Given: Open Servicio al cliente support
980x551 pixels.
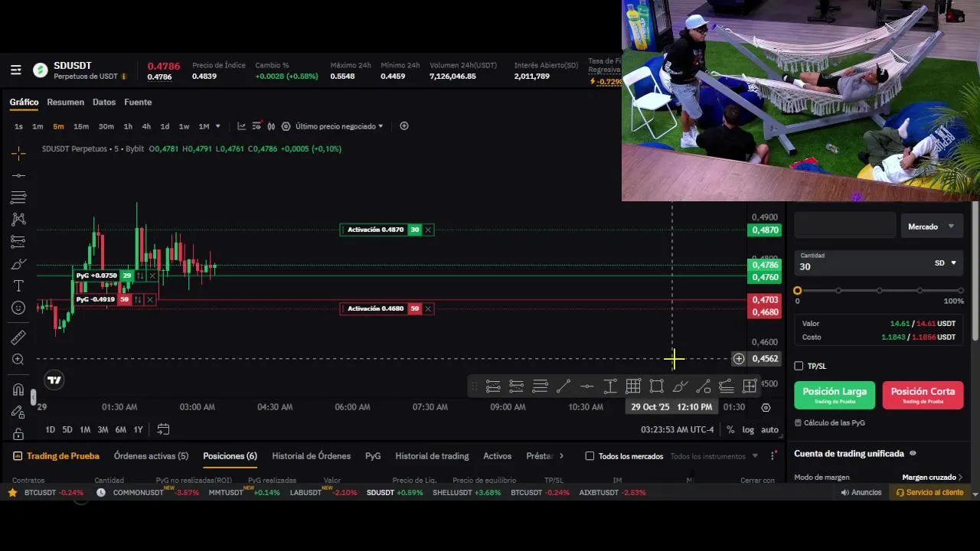Looking at the screenshot, I should [x=929, y=493].
